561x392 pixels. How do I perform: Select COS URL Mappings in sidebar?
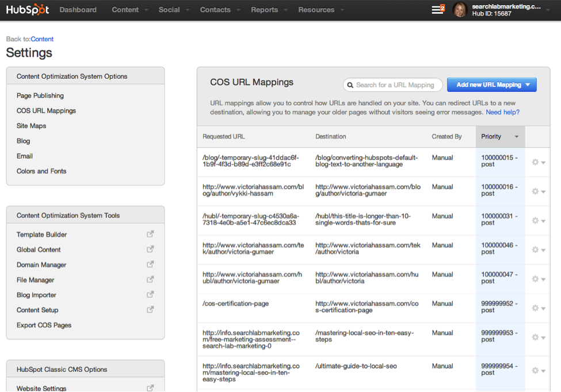click(x=46, y=111)
